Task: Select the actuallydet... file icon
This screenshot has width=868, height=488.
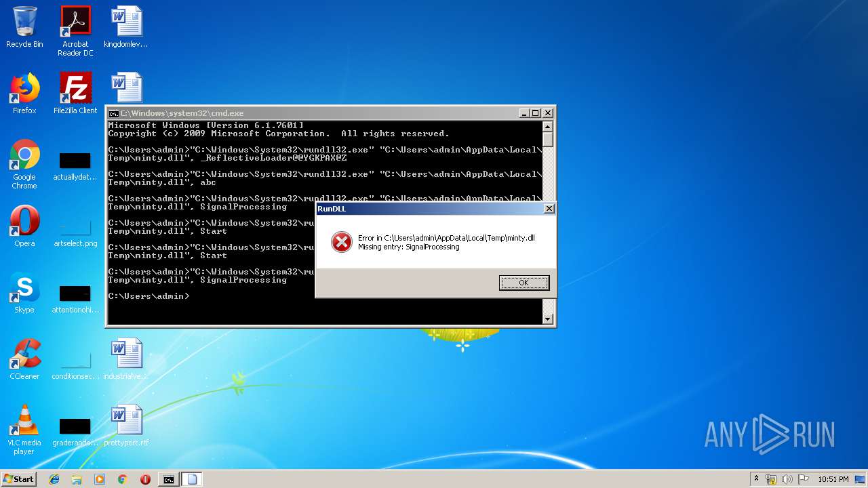Action: point(75,167)
